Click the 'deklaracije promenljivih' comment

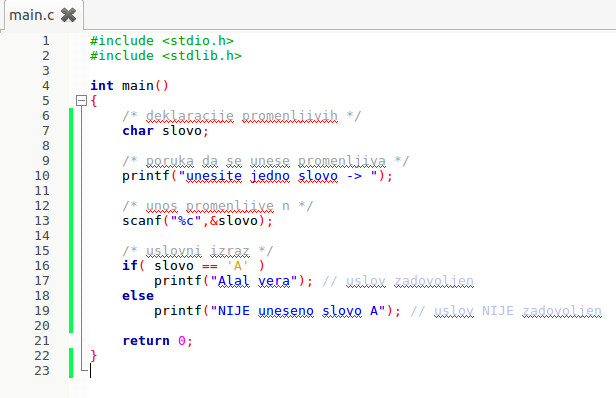(x=242, y=116)
